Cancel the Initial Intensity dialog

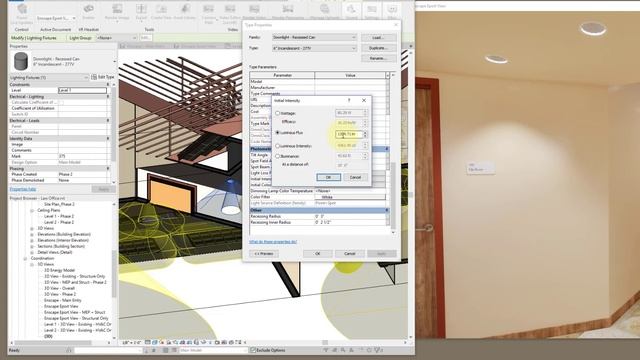(x=355, y=177)
